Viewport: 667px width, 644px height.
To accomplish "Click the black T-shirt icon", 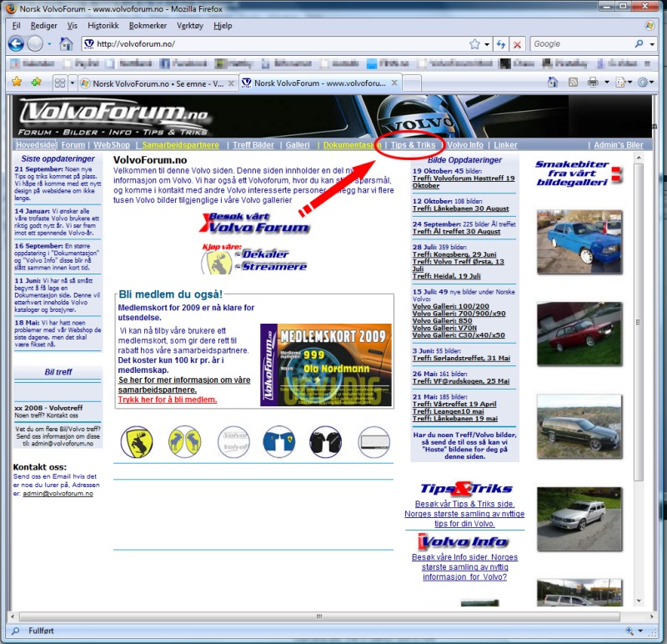I will click(325, 442).
